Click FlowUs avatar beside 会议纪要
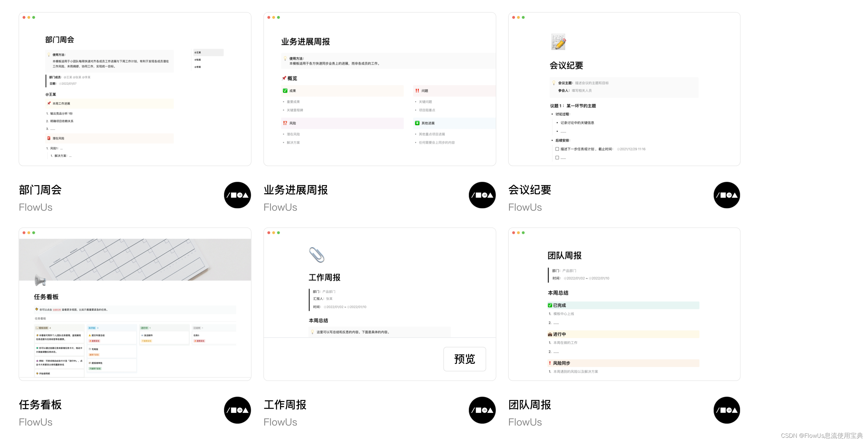 coord(726,195)
